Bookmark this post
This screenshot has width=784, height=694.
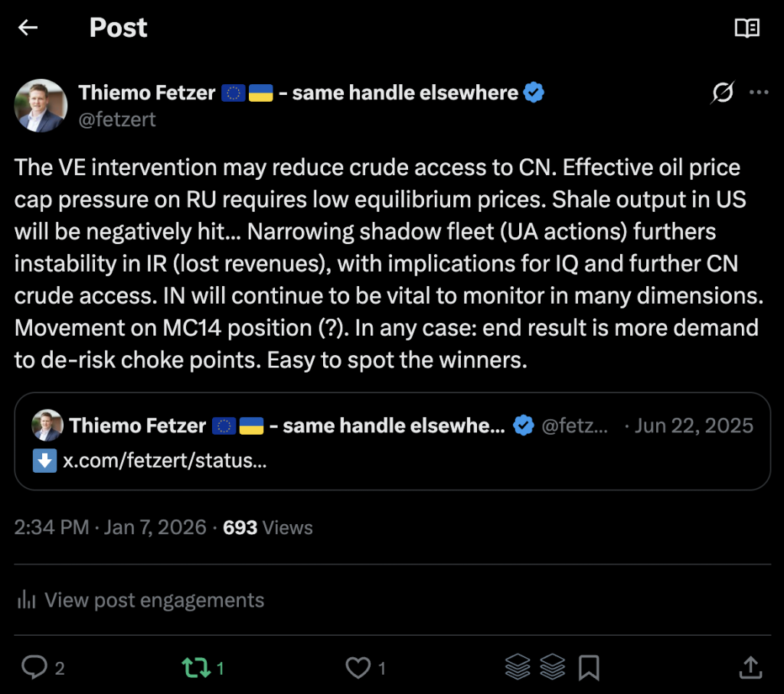(x=588, y=667)
